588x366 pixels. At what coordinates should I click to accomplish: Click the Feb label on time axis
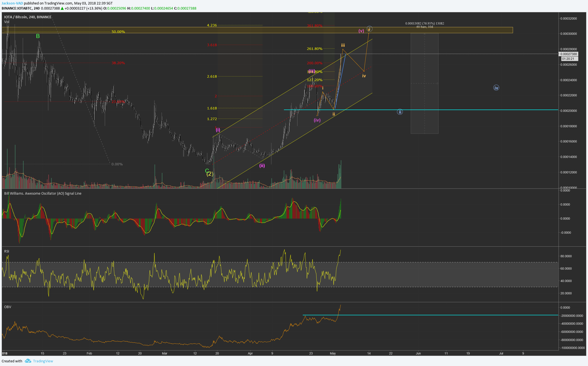click(x=89, y=353)
